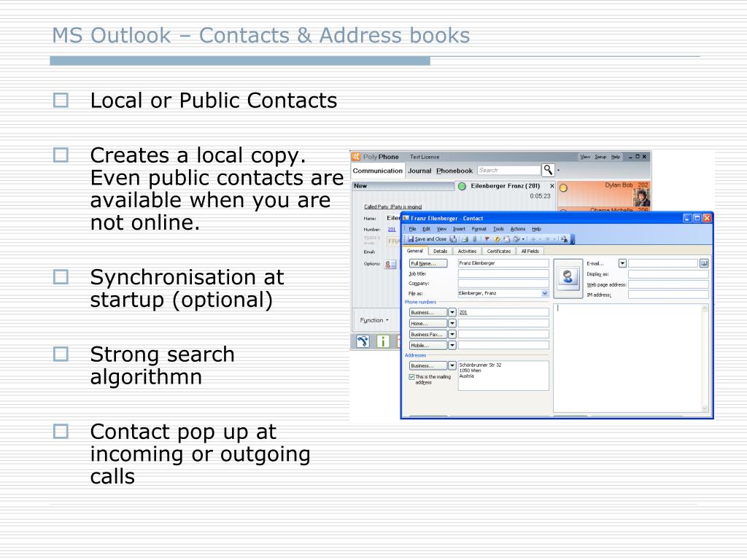This screenshot has width=747, height=560.
Task: Click the New header in PolyPhone
Action: pyautogui.click(x=403, y=186)
